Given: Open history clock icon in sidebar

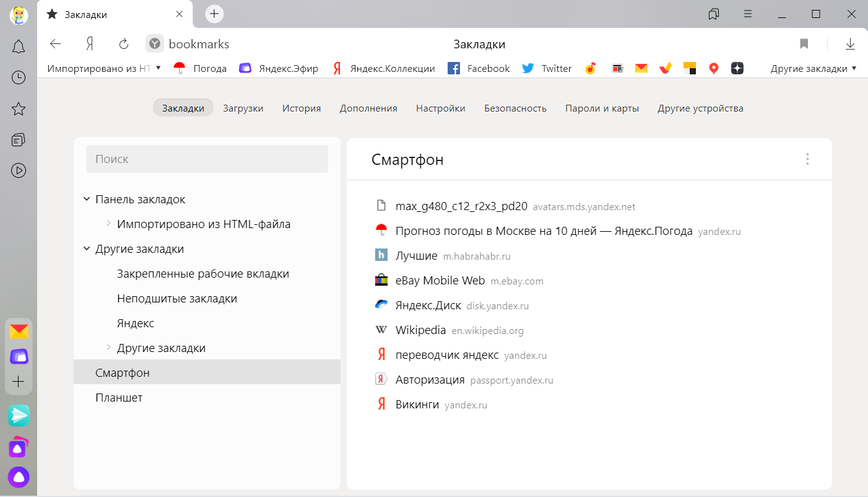Looking at the screenshot, I should click(x=19, y=77).
